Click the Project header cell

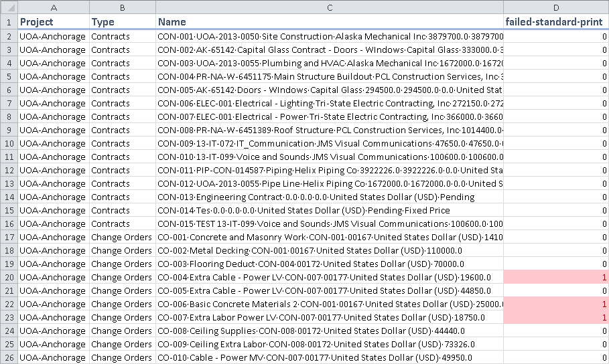(54, 21)
